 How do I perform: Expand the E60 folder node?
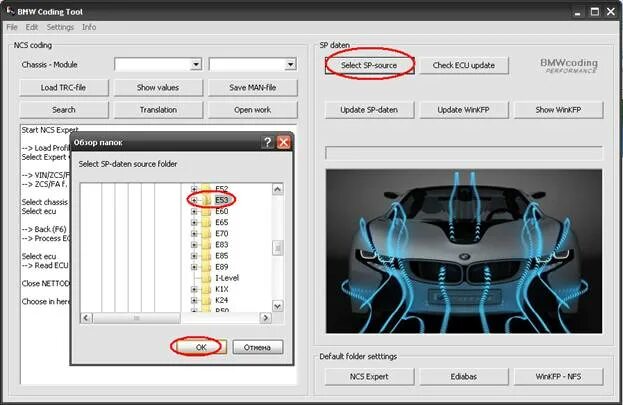click(x=194, y=211)
